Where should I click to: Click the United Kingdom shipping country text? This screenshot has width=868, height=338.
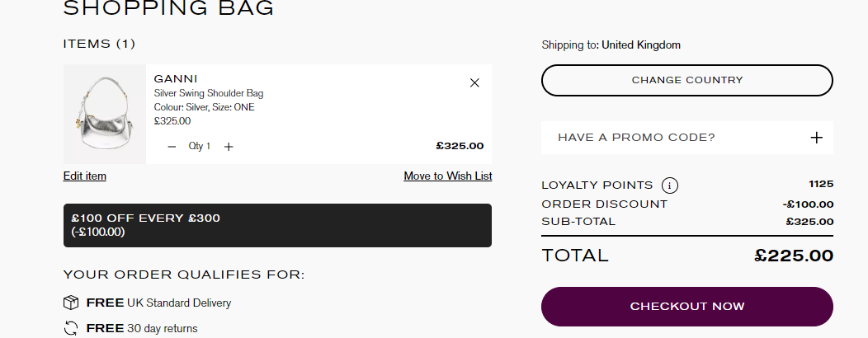641,45
